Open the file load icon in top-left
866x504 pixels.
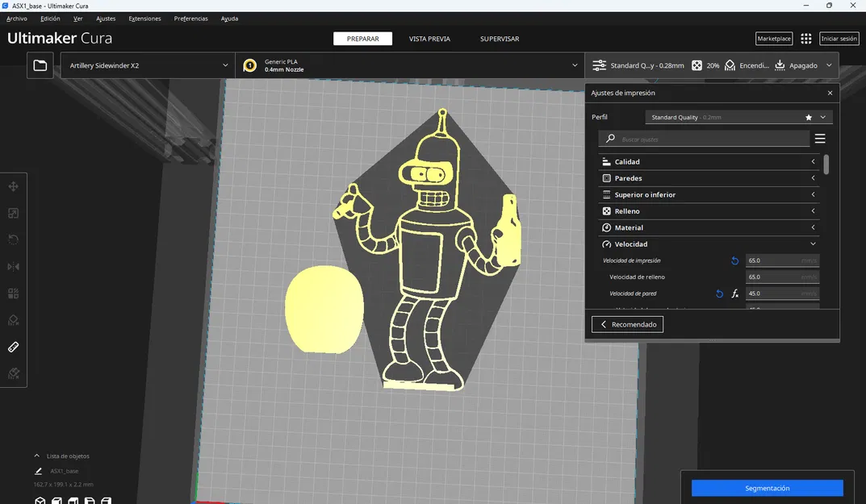click(40, 65)
